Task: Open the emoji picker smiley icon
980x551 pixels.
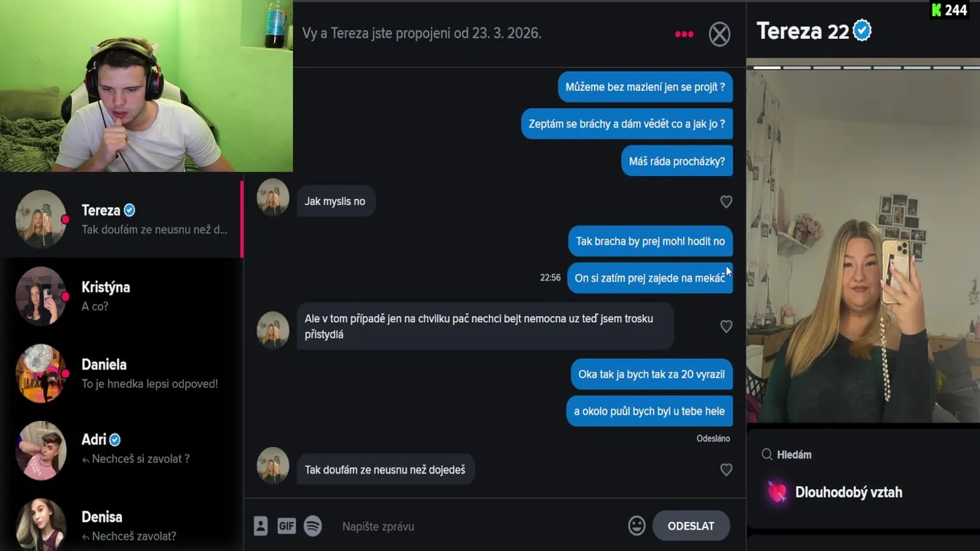Action: pos(636,526)
